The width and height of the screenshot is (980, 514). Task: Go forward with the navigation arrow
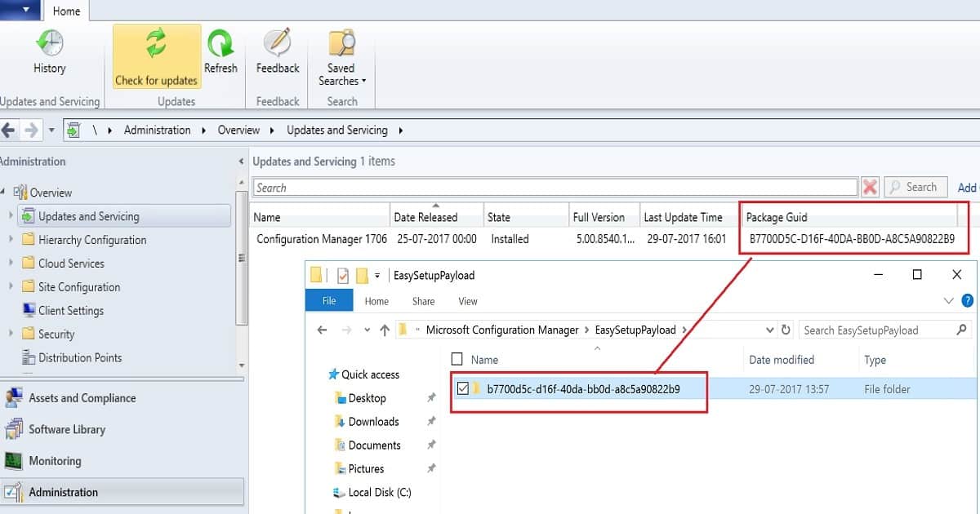(31, 130)
